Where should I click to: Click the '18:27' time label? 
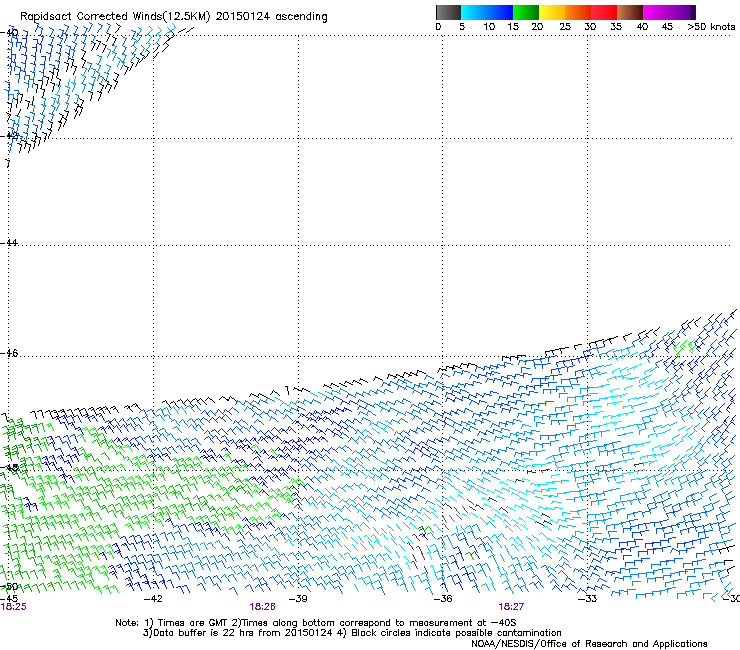(511, 607)
